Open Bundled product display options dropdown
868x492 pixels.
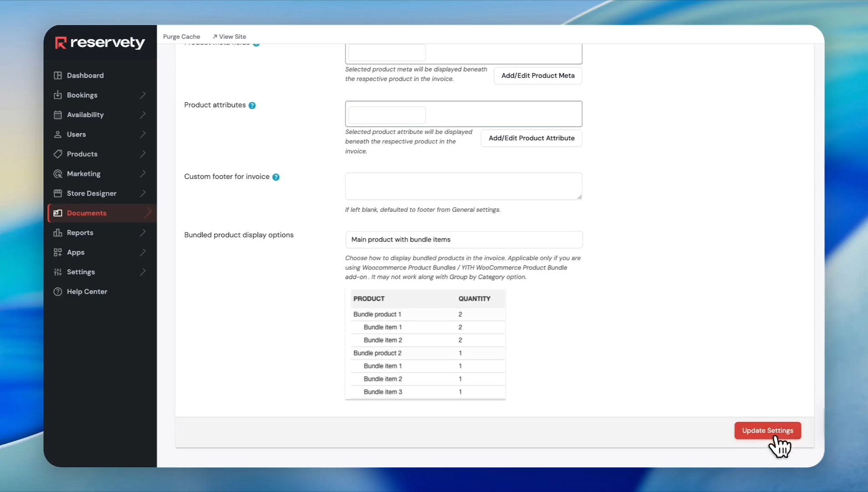[x=464, y=240]
